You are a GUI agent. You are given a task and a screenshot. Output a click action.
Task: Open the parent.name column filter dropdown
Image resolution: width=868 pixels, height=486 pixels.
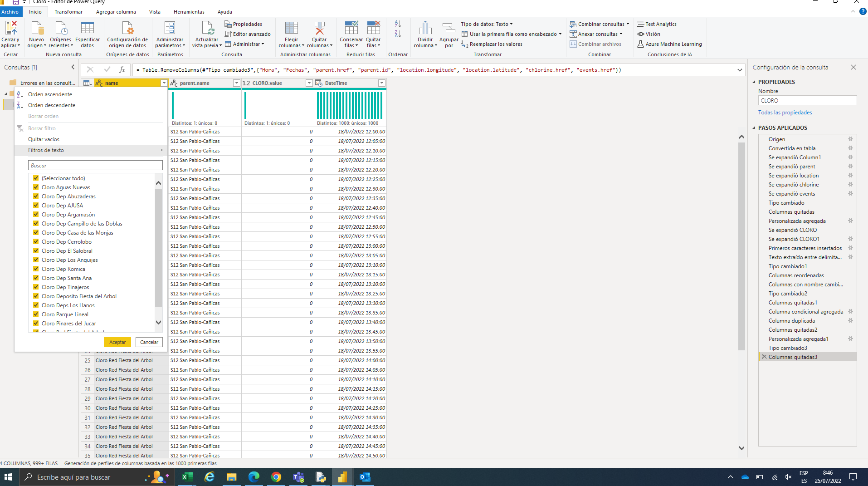click(x=236, y=83)
